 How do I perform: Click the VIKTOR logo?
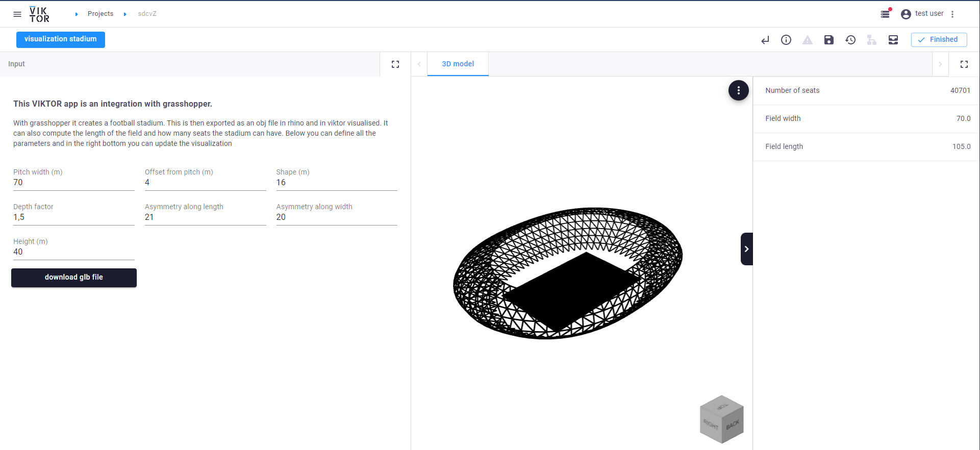tap(39, 14)
